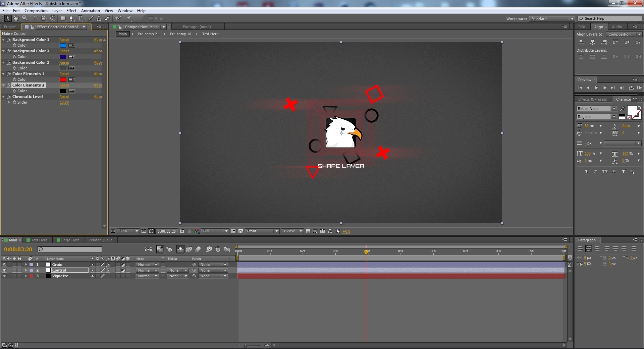Play the preview
The height and width of the screenshot is (349, 644).
596,88
